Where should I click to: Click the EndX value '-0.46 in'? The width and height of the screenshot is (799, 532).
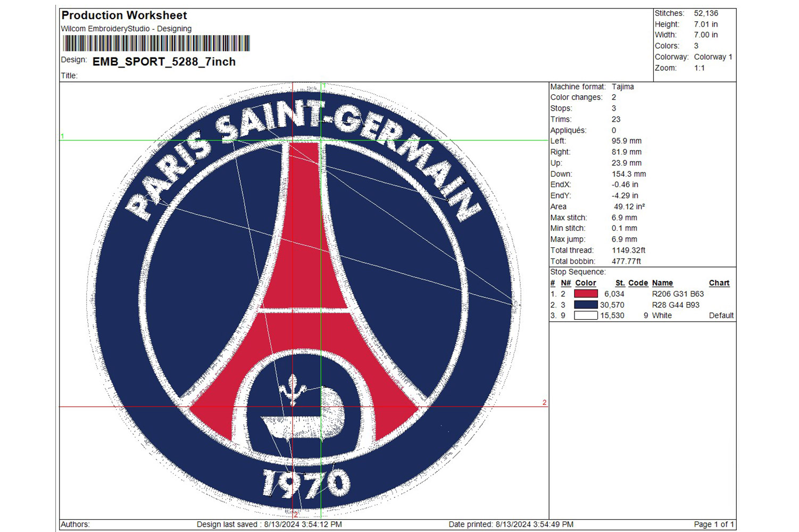[x=625, y=185]
